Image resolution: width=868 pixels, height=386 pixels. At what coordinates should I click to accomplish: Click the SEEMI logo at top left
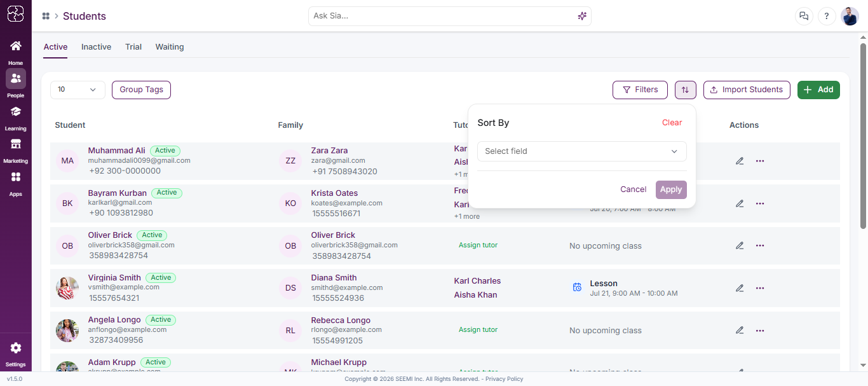[16, 14]
